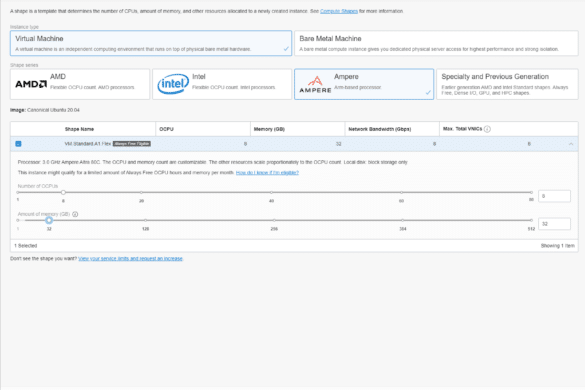Choose Specialty and Previous Generation series
Image resolution: width=585 pixels, height=390 pixels.
click(507, 84)
